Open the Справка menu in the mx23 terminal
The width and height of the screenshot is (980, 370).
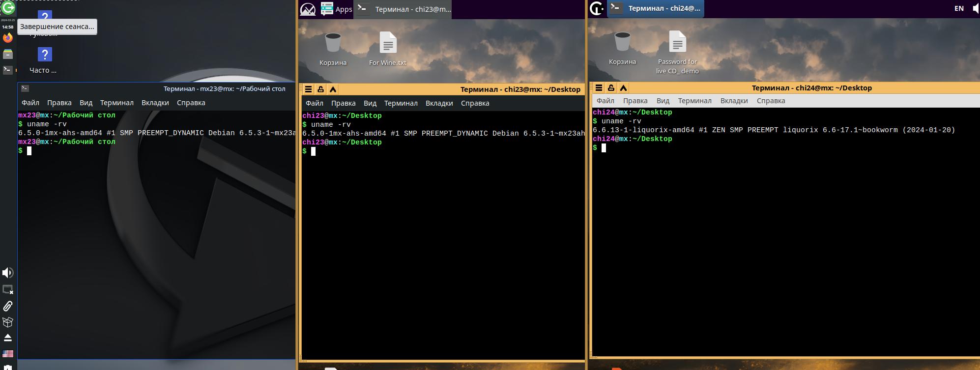point(191,103)
